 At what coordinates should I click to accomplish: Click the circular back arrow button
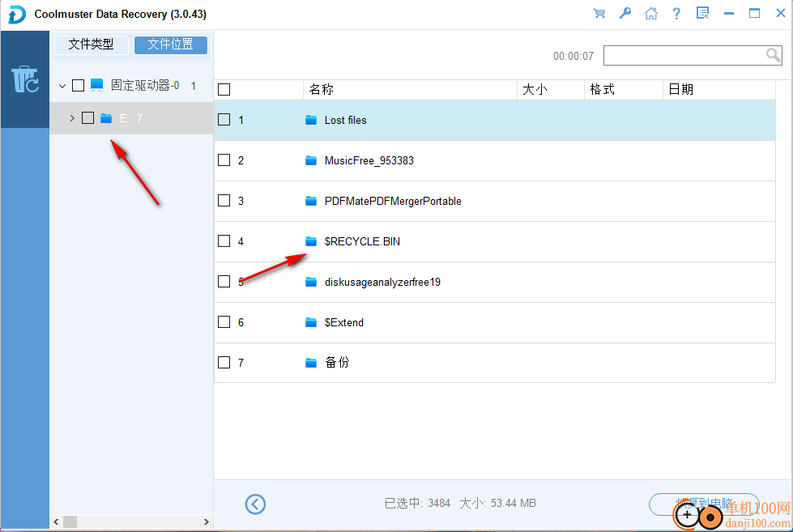coord(255,504)
